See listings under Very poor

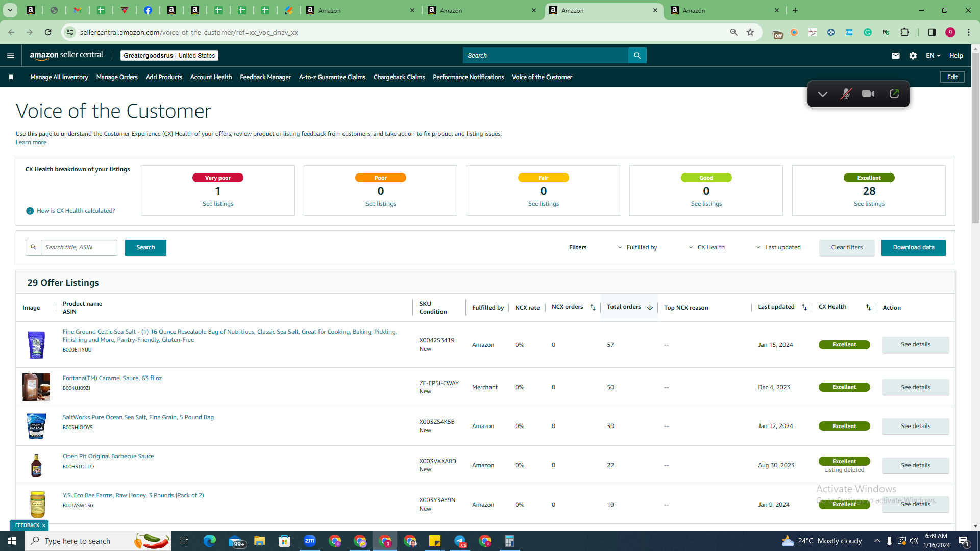(218, 204)
